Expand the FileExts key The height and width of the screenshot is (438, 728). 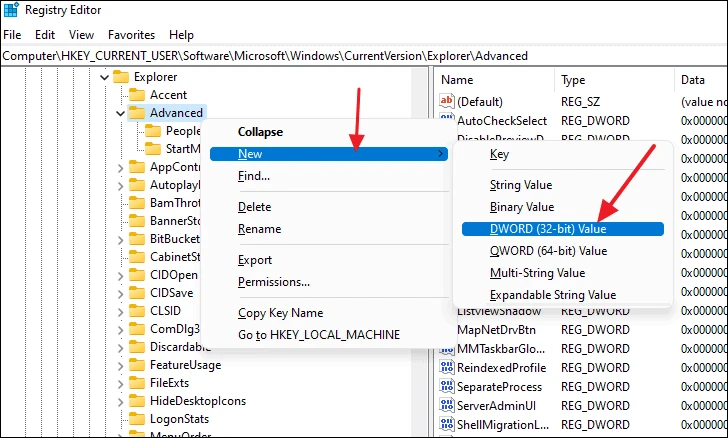(x=120, y=384)
